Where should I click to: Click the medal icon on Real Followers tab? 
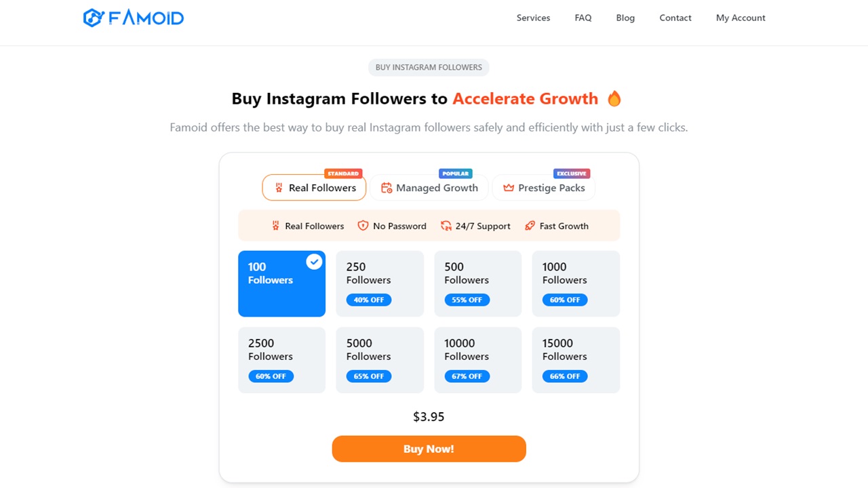coord(278,188)
